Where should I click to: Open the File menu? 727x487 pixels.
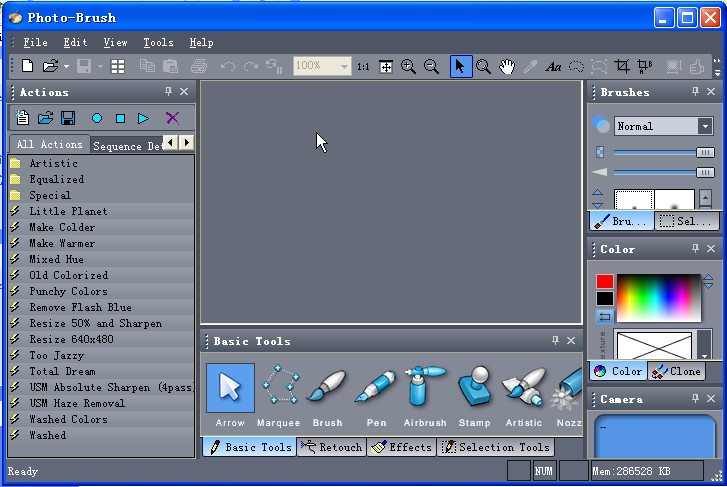point(35,42)
